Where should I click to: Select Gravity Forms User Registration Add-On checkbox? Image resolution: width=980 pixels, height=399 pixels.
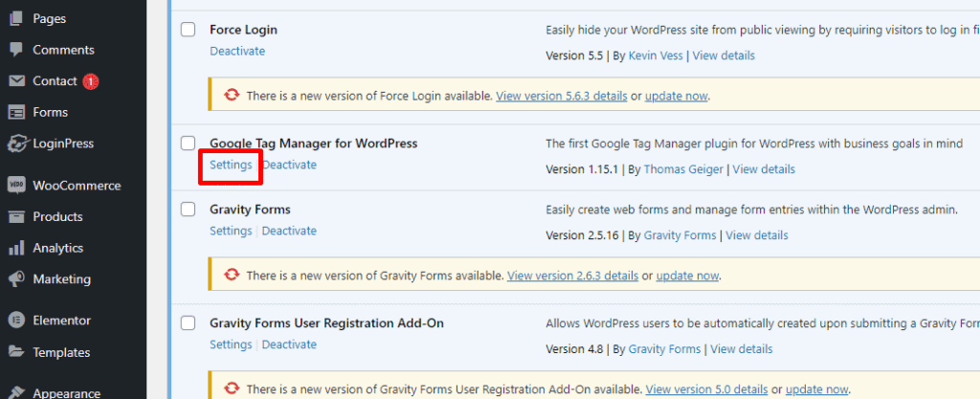(x=189, y=323)
